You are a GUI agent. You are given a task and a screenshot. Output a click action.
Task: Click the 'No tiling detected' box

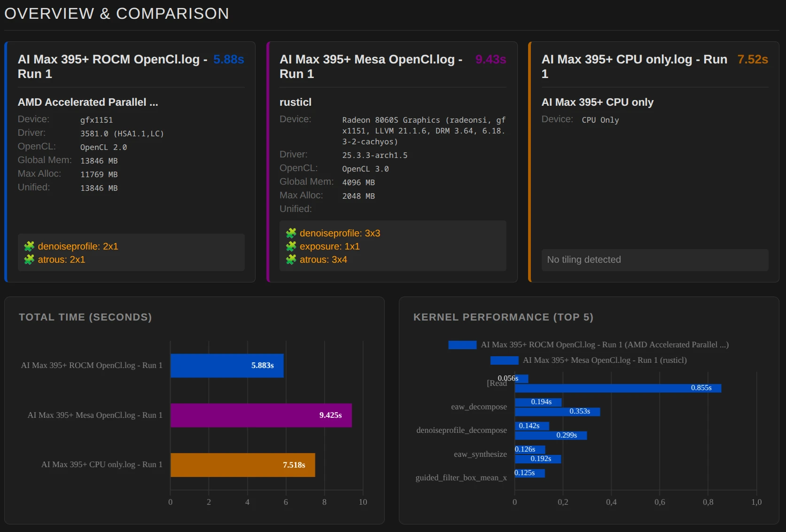click(x=654, y=260)
